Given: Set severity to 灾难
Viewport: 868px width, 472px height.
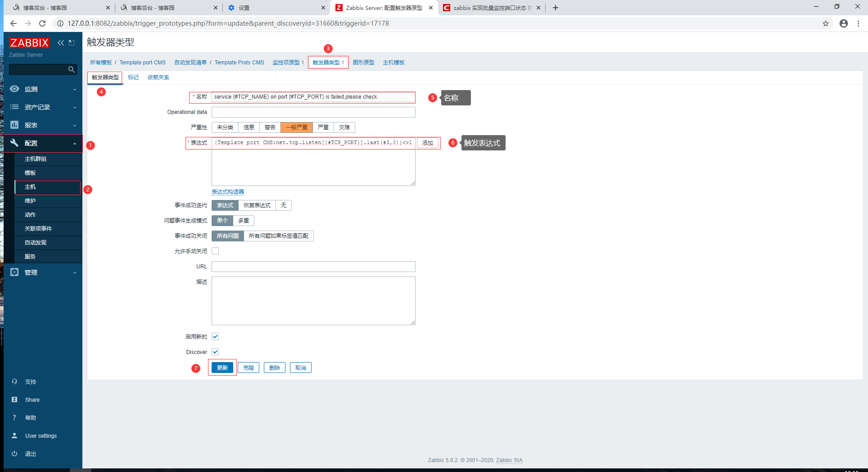Looking at the screenshot, I should pyautogui.click(x=344, y=127).
